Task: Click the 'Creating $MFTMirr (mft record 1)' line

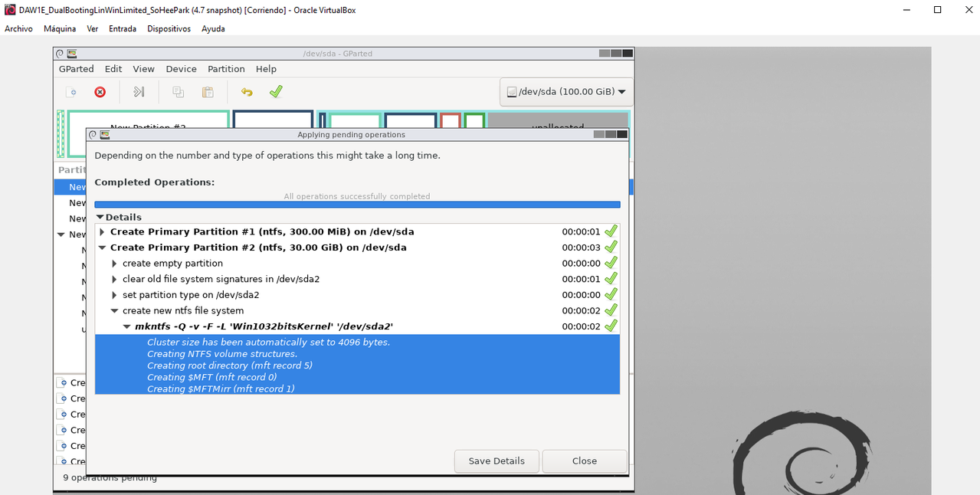Action: [221, 388]
